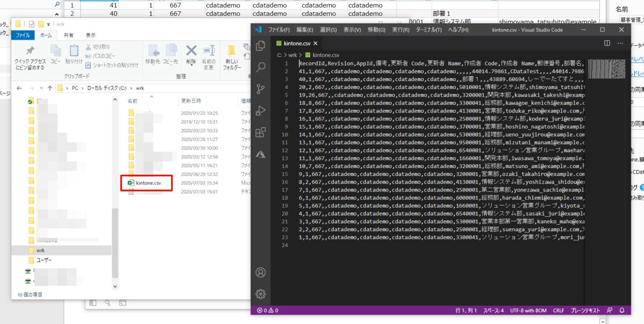Click コピー先 (Copy to) ribbon button
The width and height of the screenshot is (644, 324).
click(x=170, y=54)
